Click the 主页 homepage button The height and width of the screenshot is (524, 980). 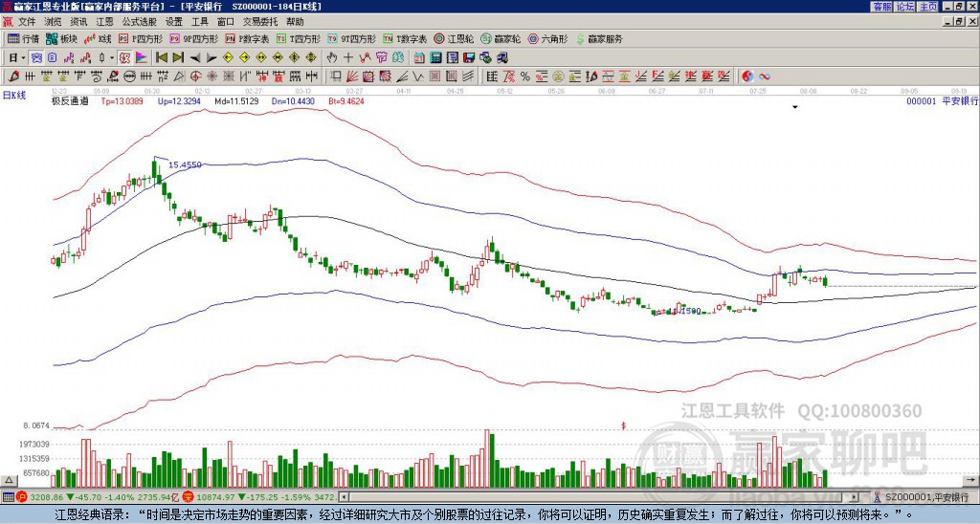coord(928,7)
